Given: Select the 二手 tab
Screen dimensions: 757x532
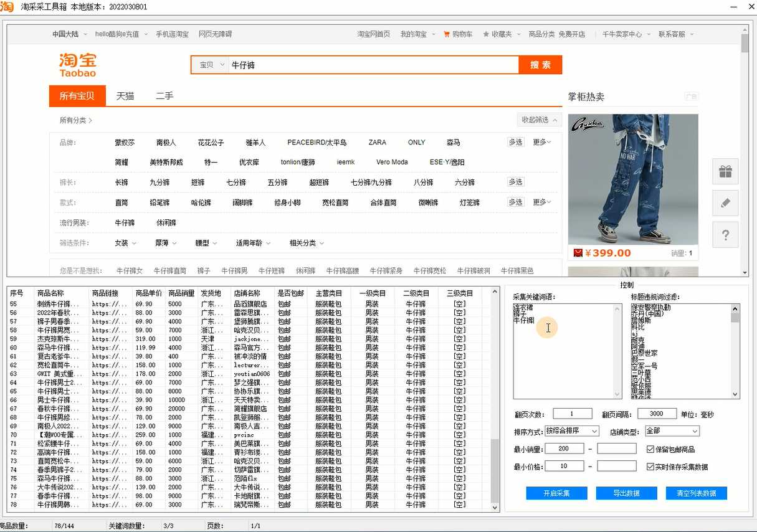Looking at the screenshot, I should click(164, 96).
